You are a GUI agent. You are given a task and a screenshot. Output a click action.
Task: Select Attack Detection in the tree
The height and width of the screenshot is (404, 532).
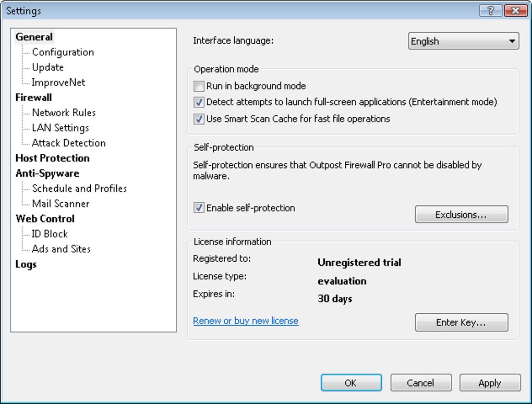coord(68,143)
